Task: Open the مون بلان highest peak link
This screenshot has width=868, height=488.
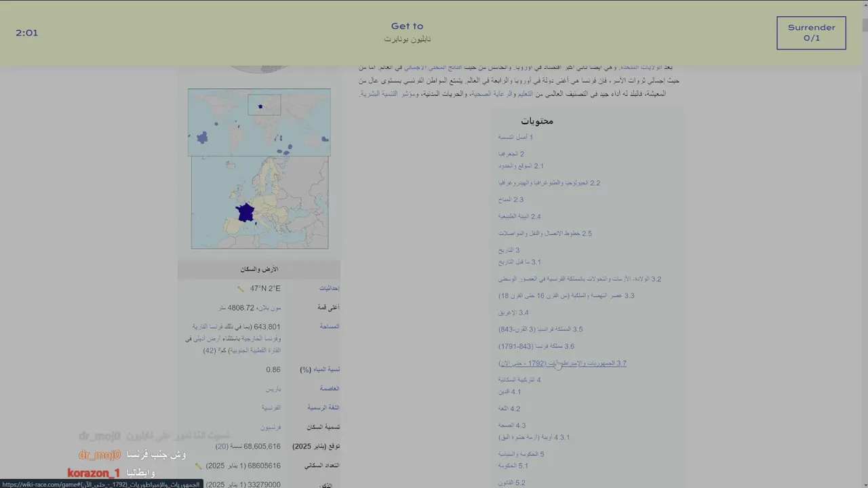Action: [x=269, y=308]
